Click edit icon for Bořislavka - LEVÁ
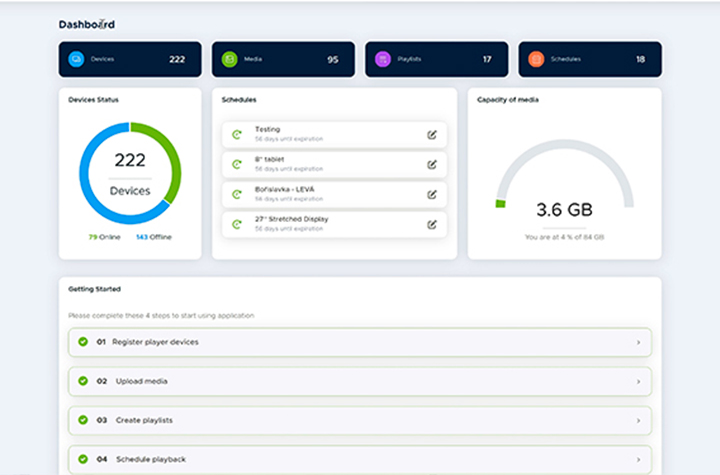The width and height of the screenshot is (720, 475). (x=432, y=194)
